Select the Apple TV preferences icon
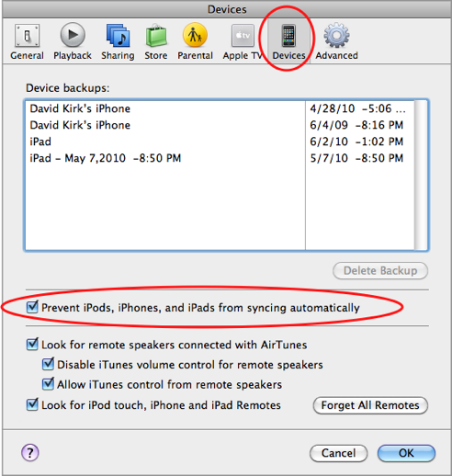The width and height of the screenshot is (452, 476). point(243,36)
